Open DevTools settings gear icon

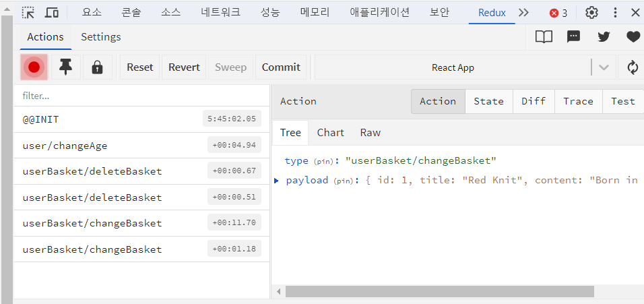[x=591, y=13]
